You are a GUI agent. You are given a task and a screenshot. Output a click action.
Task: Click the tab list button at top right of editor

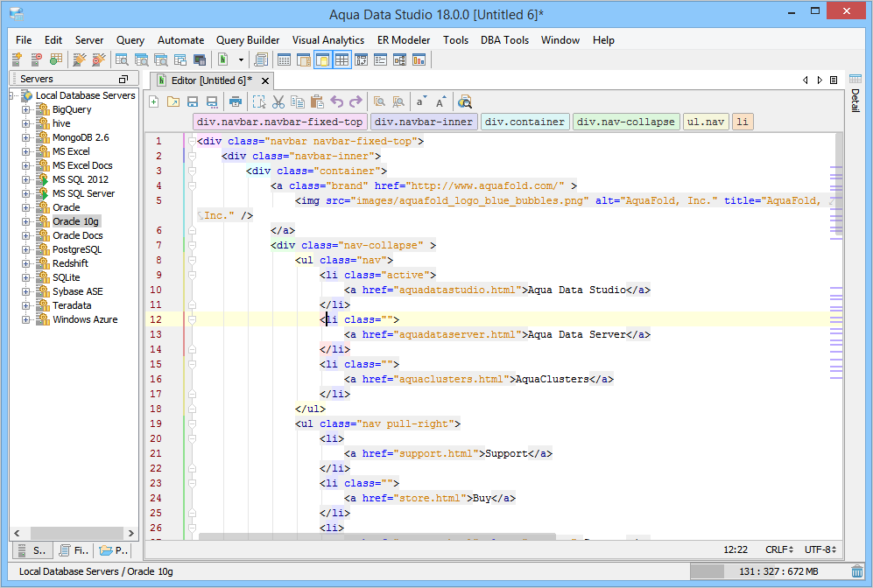coord(834,80)
